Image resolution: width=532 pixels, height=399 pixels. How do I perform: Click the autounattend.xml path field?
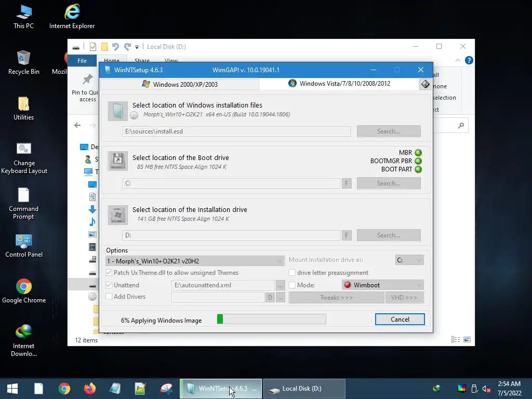223,285
